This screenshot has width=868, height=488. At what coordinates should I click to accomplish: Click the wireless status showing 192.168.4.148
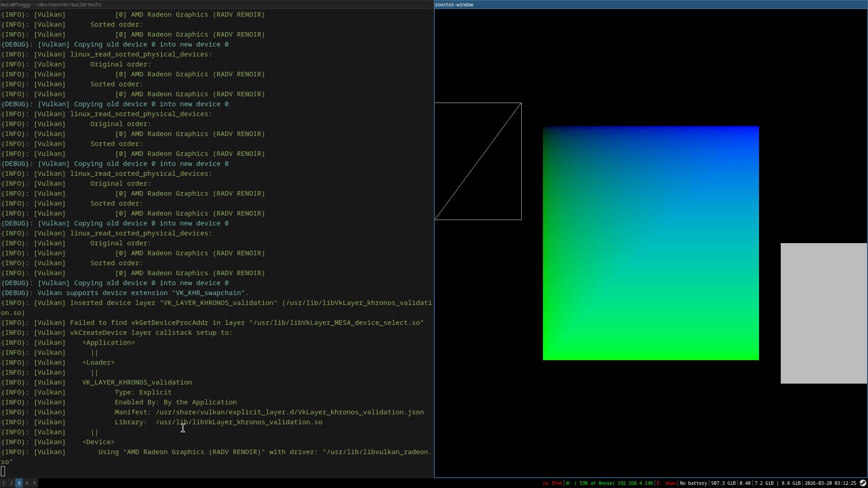click(609, 483)
